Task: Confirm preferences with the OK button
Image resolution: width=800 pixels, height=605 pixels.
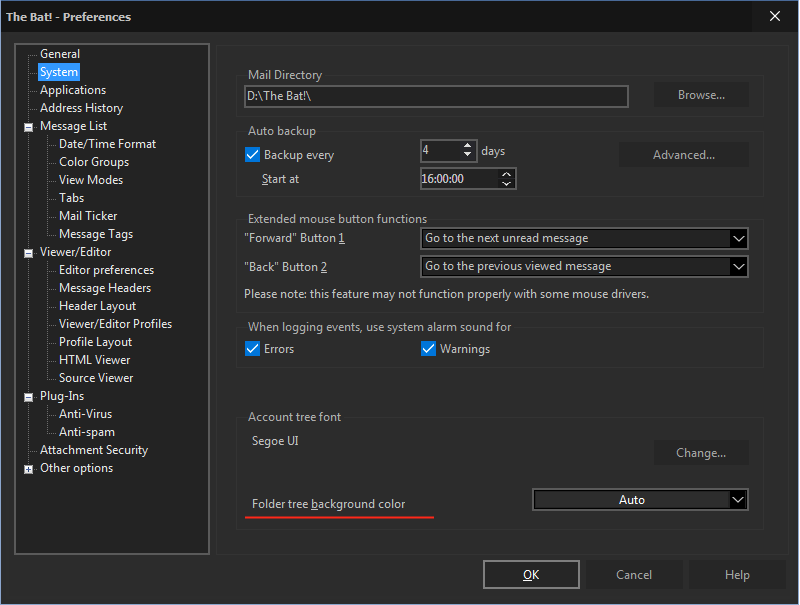Action: click(531, 574)
